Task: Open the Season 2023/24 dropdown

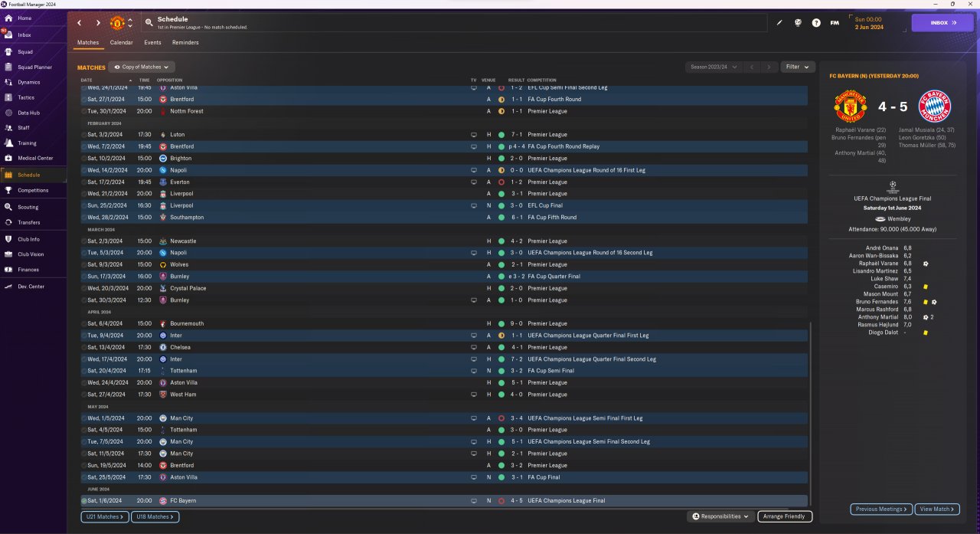Action: (x=714, y=67)
